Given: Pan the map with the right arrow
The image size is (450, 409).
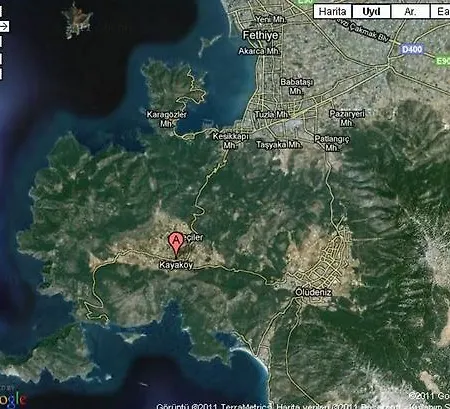Looking at the screenshot, I should [4, 26].
